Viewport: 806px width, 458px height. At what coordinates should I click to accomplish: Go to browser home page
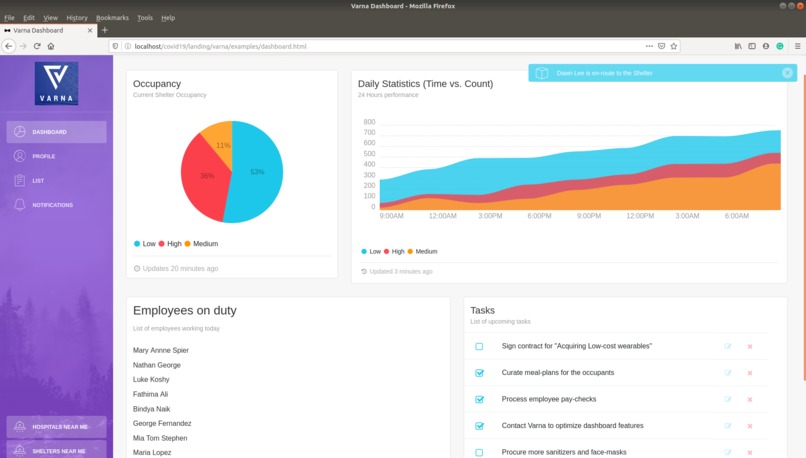(51, 46)
